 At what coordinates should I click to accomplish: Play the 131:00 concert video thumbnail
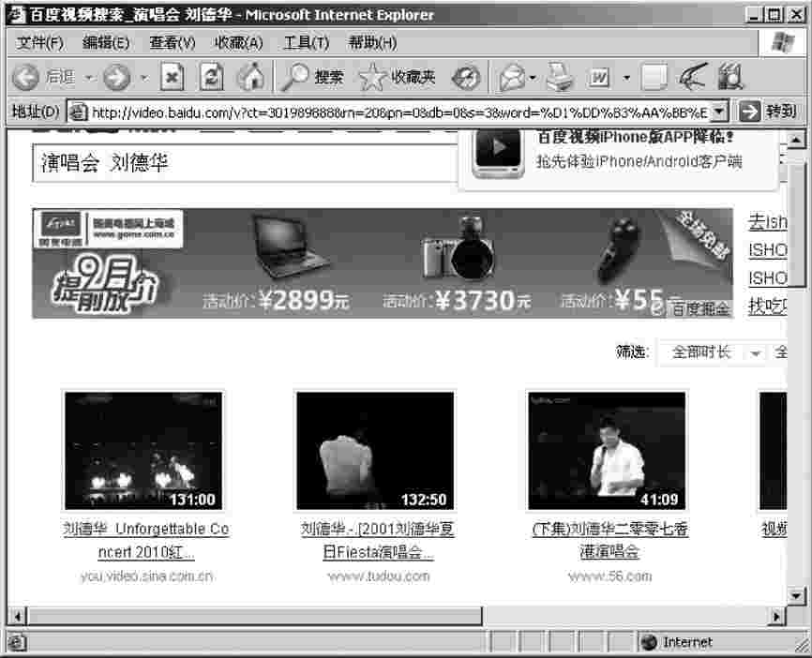(x=143, y=451)
